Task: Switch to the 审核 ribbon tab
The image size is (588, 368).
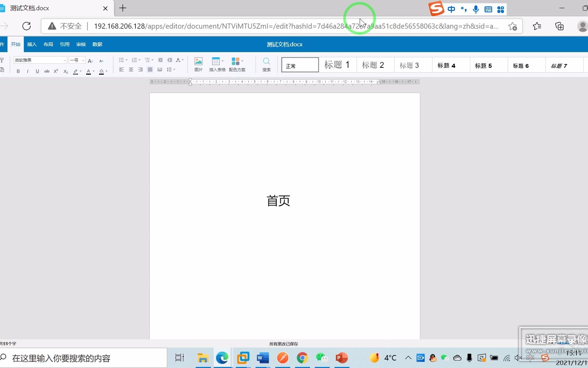Action: 81,44
